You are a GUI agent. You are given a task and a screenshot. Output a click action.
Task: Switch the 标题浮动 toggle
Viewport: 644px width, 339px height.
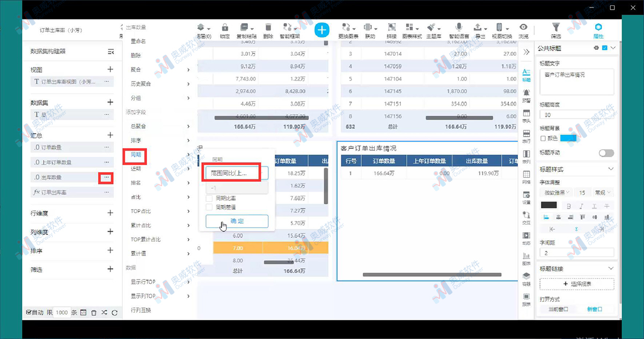(606, 153)
